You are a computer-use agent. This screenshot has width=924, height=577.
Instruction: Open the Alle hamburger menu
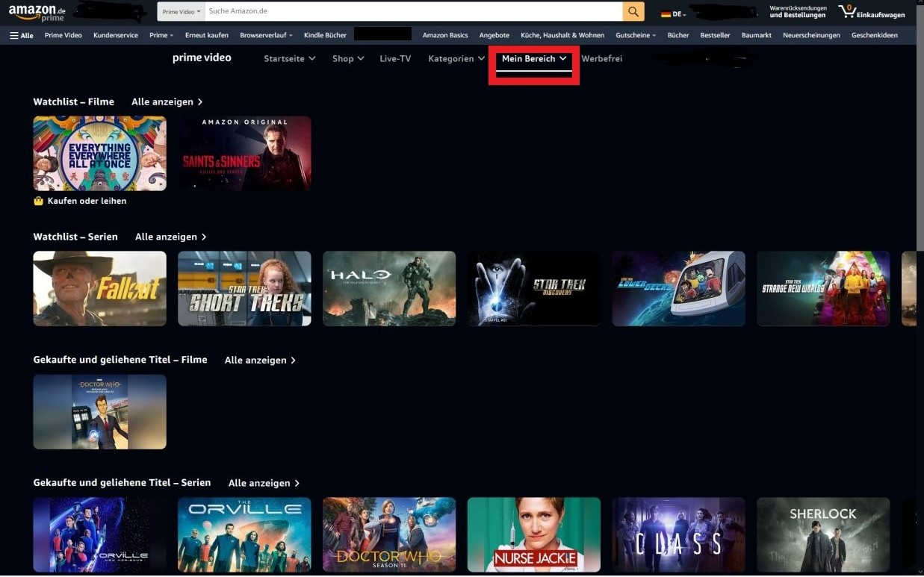click(x=21, y=35)
